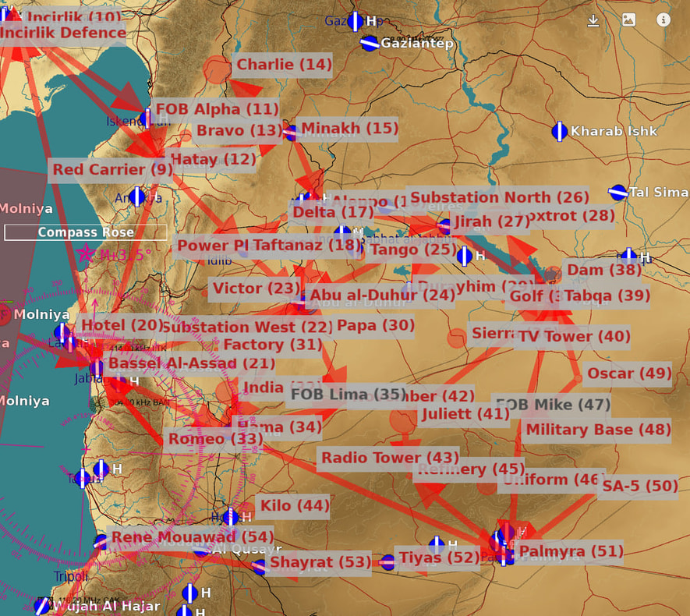Select the Gaziantep airfield marker

pos(370,44)
